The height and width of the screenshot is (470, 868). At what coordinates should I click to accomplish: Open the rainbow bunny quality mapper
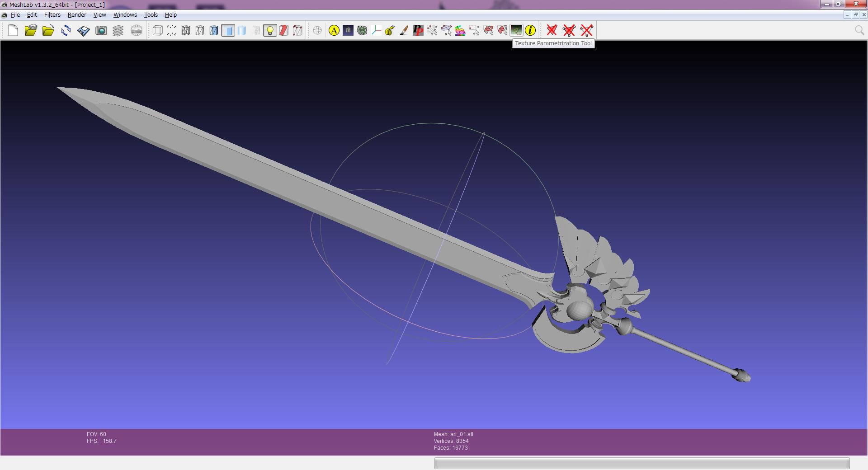tap(460, 30)
